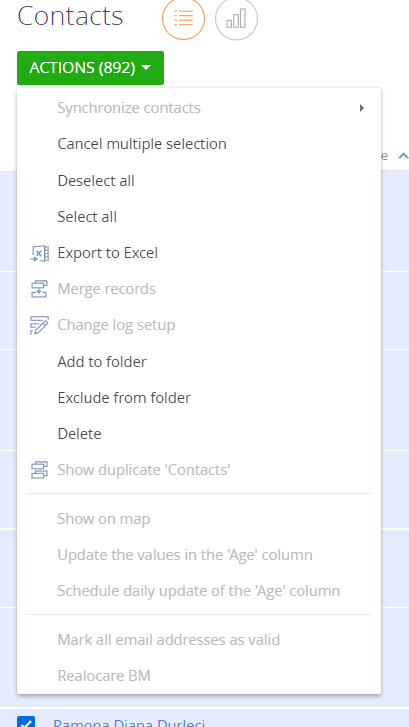The height and width of the screenshot is (727, 409).
Task: Choose Select all from the menu
Action: (x=87, y=217)
